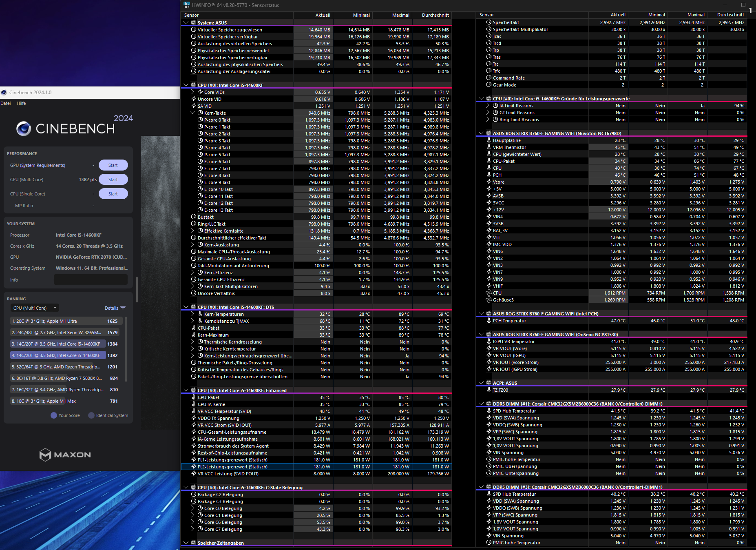Click the clock icon beside Speichertakt-Multiplikator

tap(489, 29)
